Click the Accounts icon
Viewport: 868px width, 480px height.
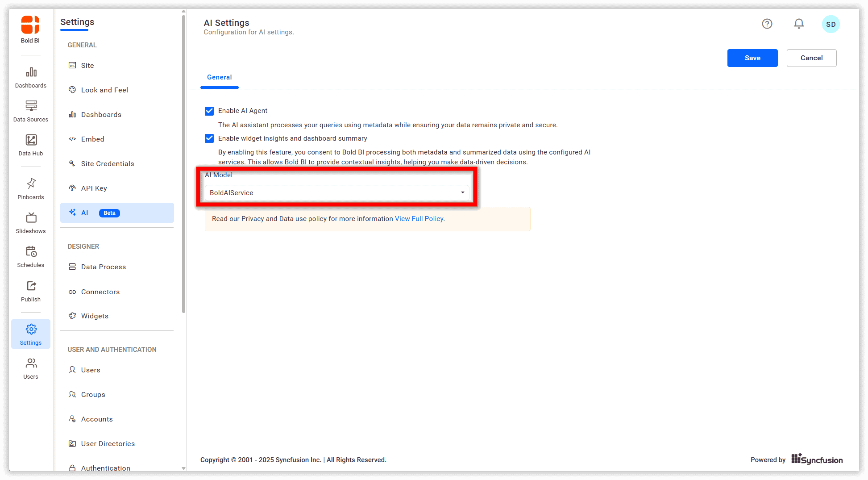pyautogui.click(x=72, y=419)
